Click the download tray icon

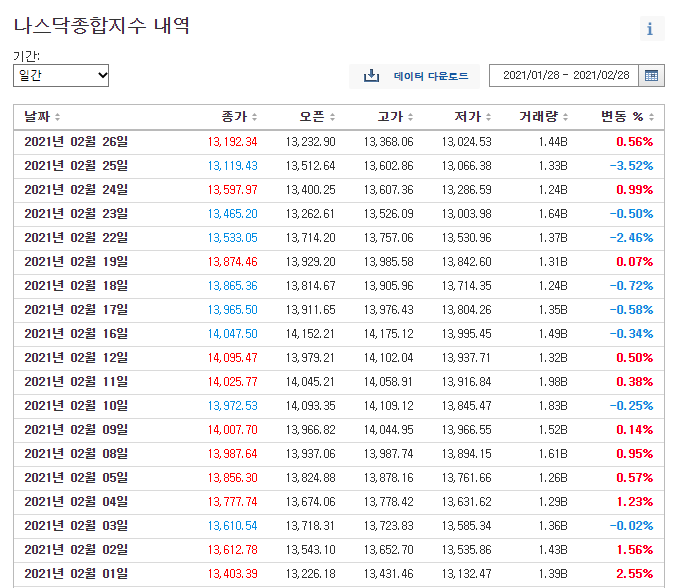click(x=371, y=76)
